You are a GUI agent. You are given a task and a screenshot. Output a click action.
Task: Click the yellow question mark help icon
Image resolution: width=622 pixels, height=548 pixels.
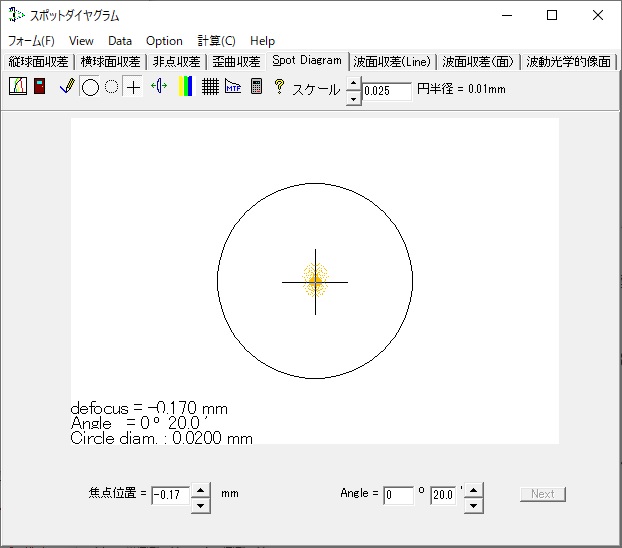tap(279, 87)
